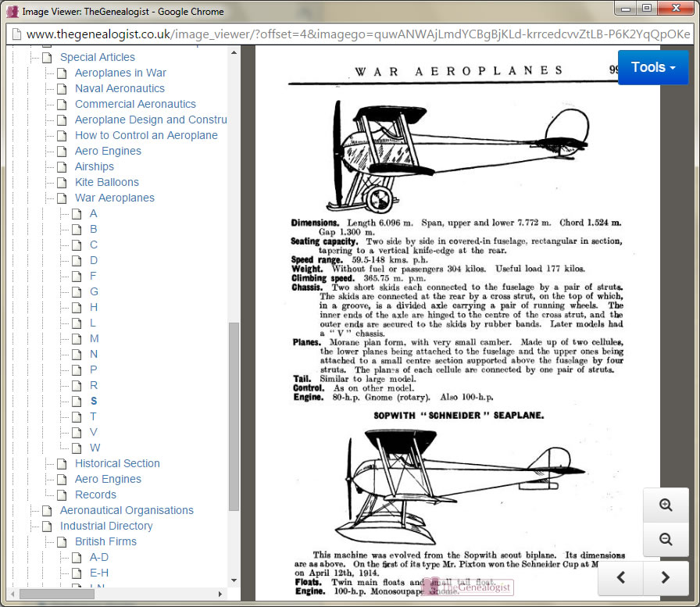Click the page icon beside A-D
Image resolution: width=700 pixels, height=607 pixels.
coord(77,558)
